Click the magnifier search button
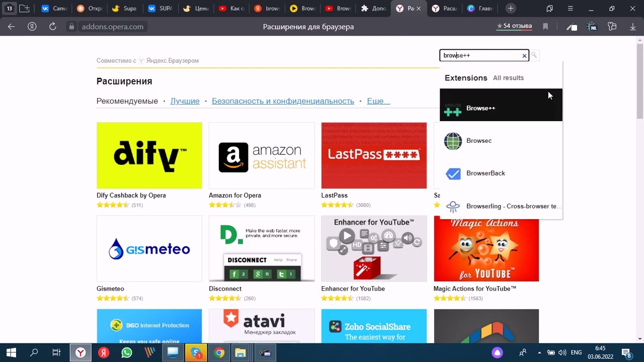Image resolution: width=644 pixels, height=362 pixels. pos(534,55)
